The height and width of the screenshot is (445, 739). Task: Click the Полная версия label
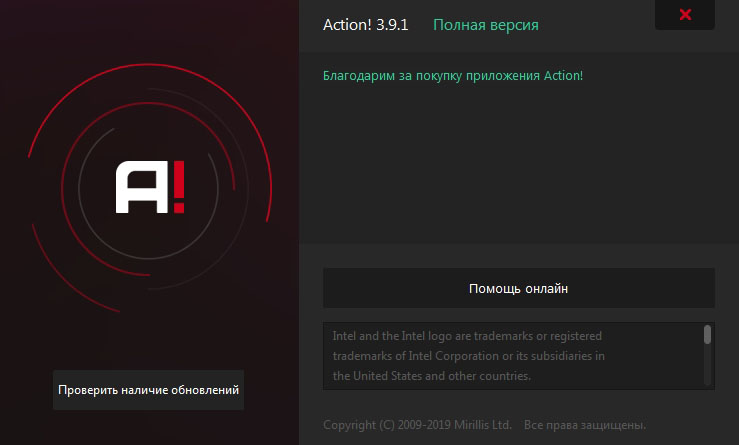pyautogui.click(x=486, y=25)
